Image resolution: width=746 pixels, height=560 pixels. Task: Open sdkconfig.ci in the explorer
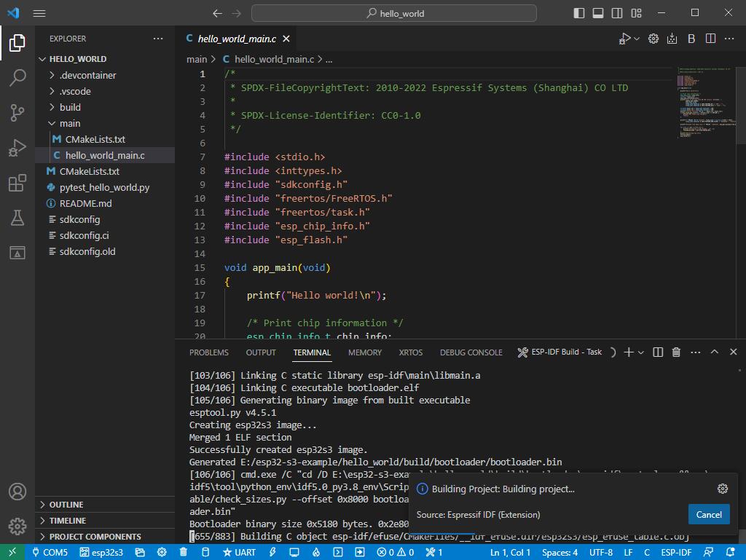84,235
